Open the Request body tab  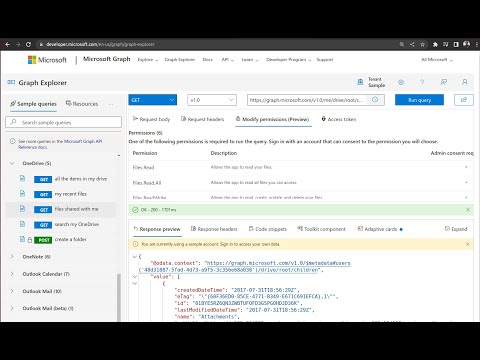[x=151, y=119]
